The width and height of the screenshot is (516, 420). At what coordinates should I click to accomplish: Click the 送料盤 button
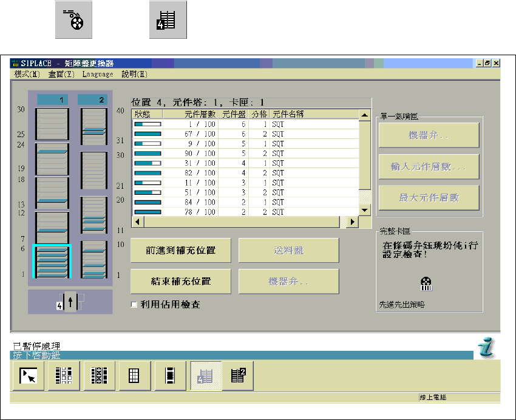288,250
